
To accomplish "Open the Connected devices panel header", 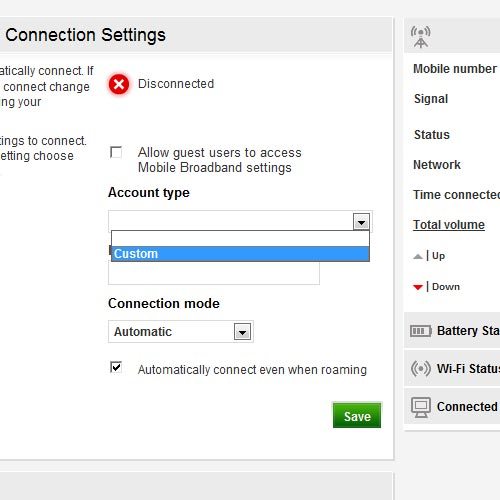I will [x=452, y=407].
